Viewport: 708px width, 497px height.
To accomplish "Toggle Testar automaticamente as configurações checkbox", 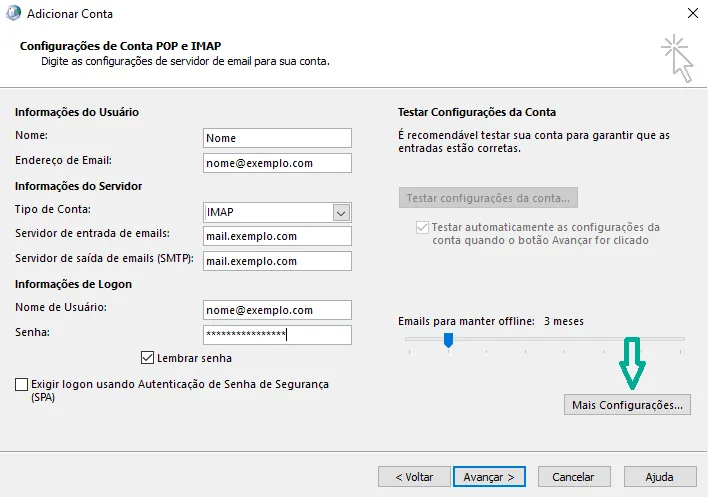I will (422, 227).
